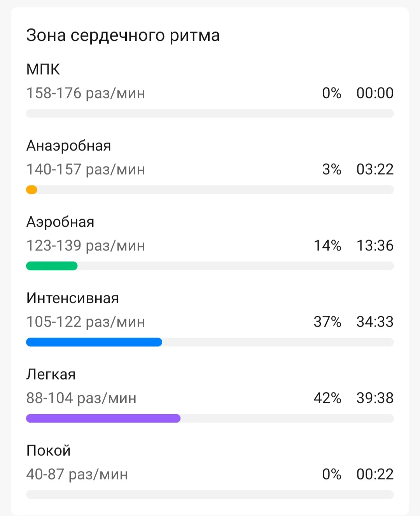
Task: Open the Интенсивная zone label
Action: point(73,298)
